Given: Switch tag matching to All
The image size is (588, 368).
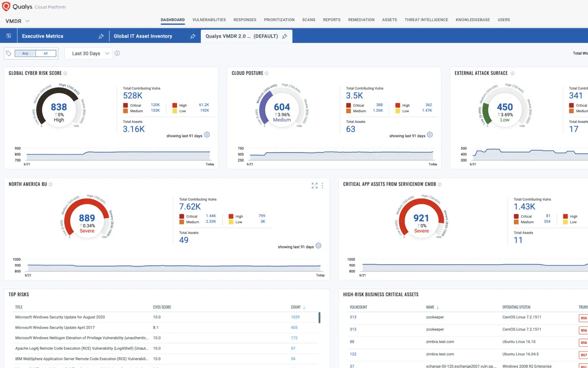Looking at the screenshot, I should tap(46, 53).
